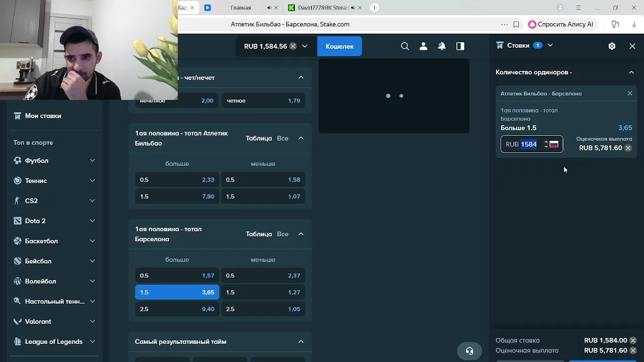Open Мои ставки in sidebar
The width and height of the screenshot is (644, 362).
[43, 116]
